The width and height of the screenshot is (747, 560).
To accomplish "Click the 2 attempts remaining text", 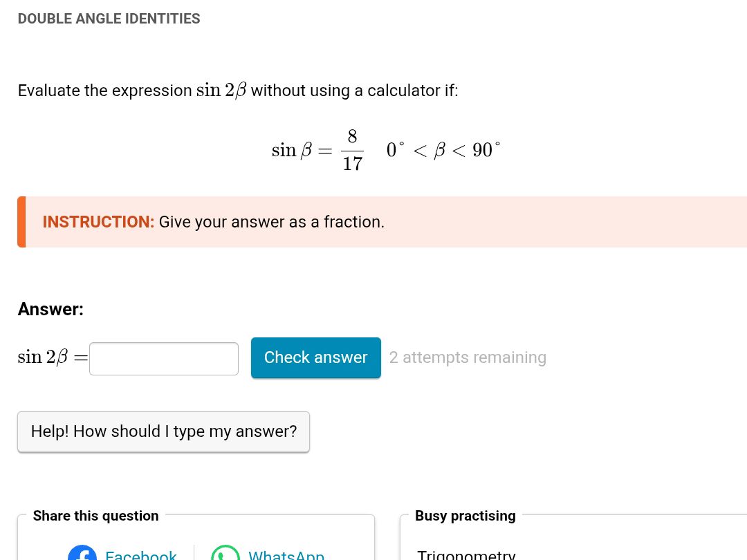I will coord(468,357).
